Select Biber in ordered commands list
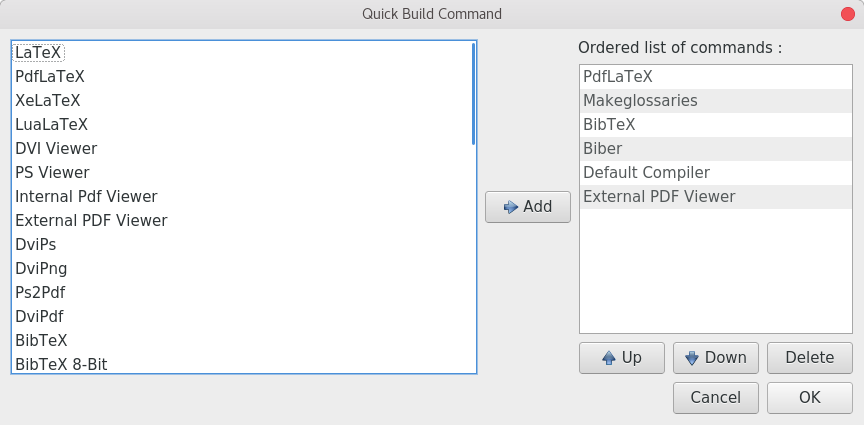The width and height of the screenshot is (864, 425). 716,149
